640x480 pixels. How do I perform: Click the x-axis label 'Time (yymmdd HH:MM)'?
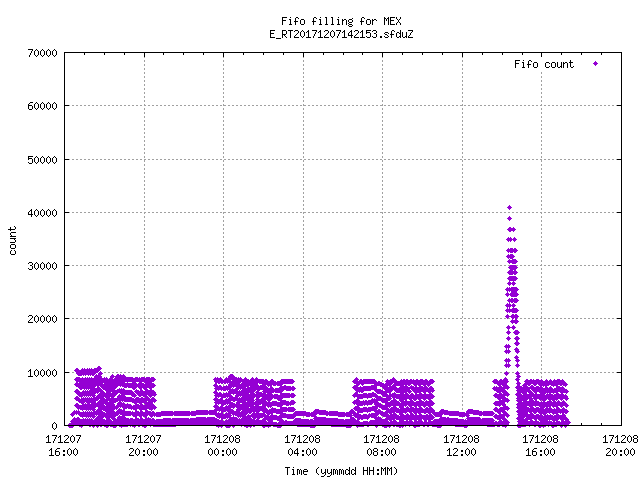coord(341,471)
